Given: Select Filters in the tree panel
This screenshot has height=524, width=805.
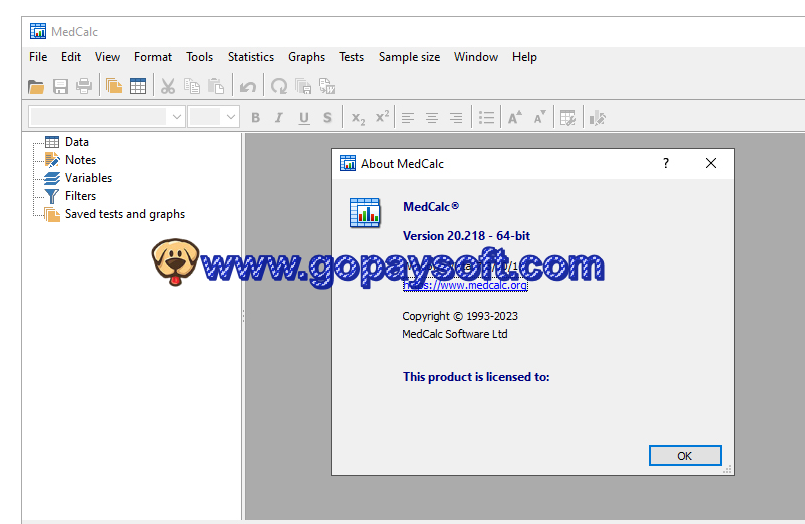Looking at the screenshot, I should tap(80, 196).
